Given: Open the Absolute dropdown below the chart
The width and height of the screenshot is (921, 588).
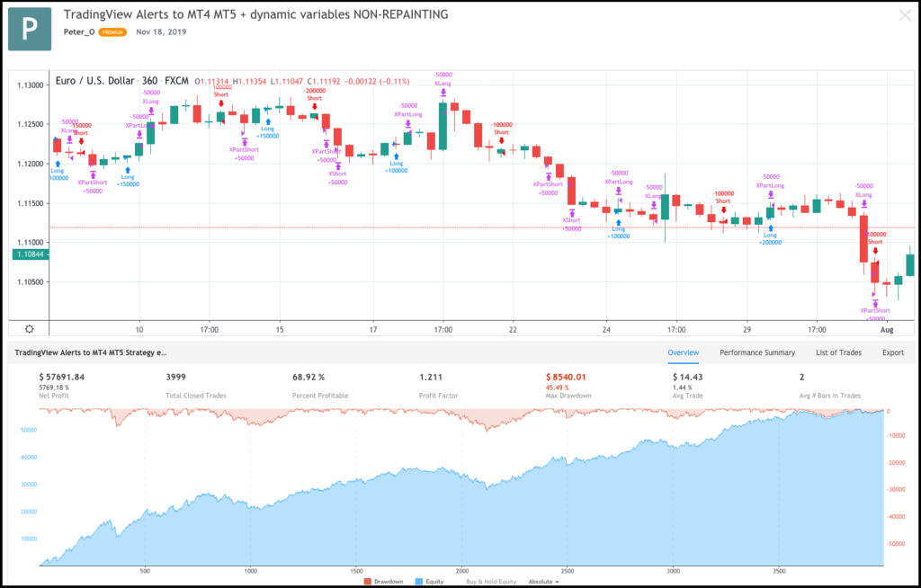Looking at the screenshot, I should (x=543, y=582).
